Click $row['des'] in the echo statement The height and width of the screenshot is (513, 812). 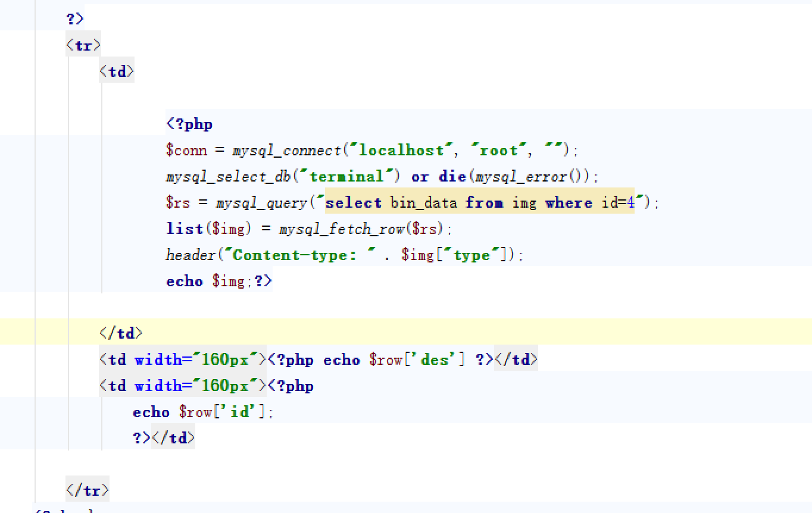coord(417,360)
